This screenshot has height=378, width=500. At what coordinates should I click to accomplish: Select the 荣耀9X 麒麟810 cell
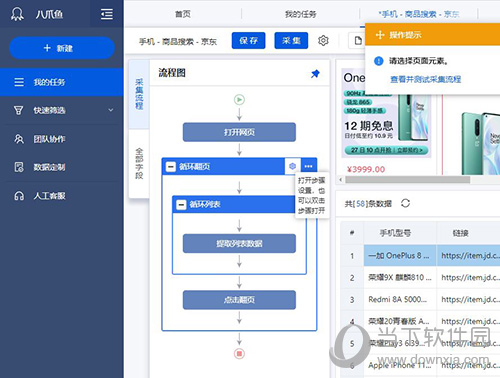tap(400, 277)
